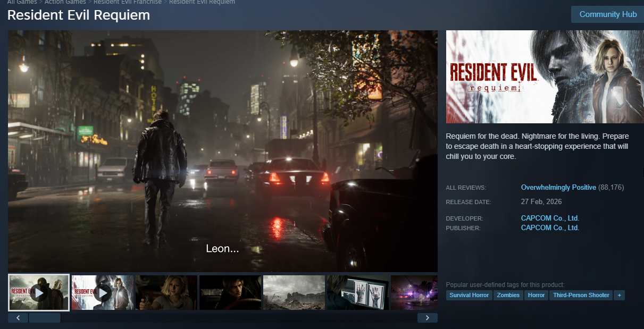Click the ALL REVIEWS label
644x329 pixels.
466,188
